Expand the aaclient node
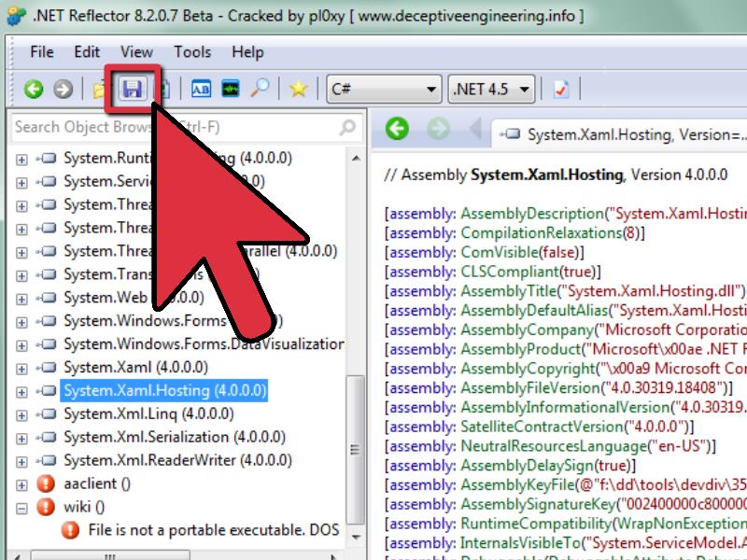This screenshot has height=560, width=747. (21, 485)
